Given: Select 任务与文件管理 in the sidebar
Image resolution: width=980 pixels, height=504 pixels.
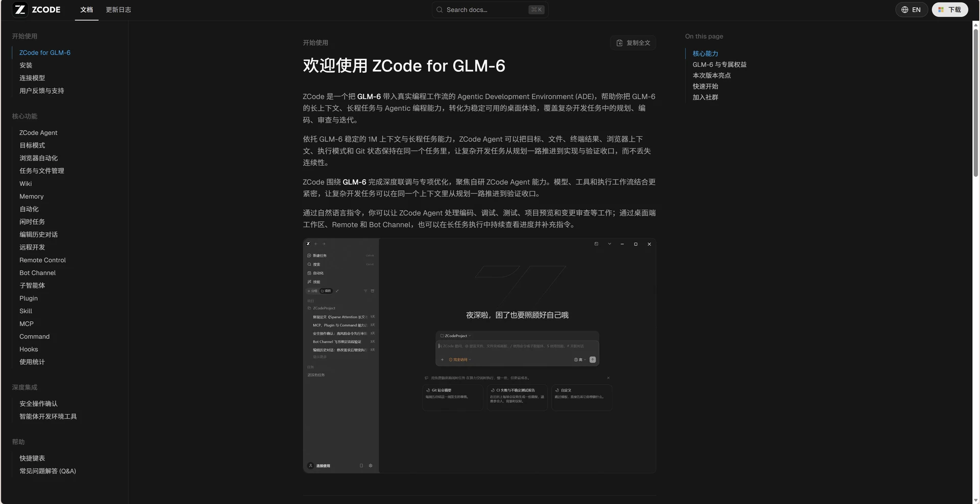Looking at the screenshot, I should coord(42,171).
